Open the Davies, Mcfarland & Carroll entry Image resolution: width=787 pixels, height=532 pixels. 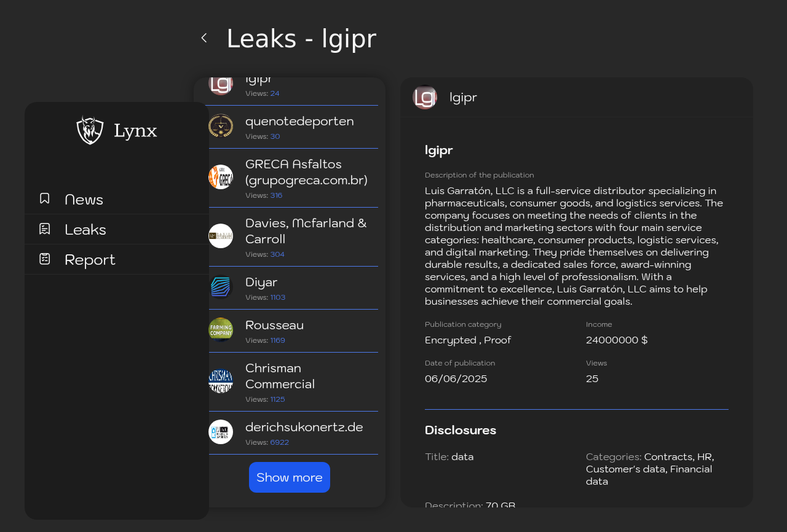pyautogui.click(x=293, y=237)
